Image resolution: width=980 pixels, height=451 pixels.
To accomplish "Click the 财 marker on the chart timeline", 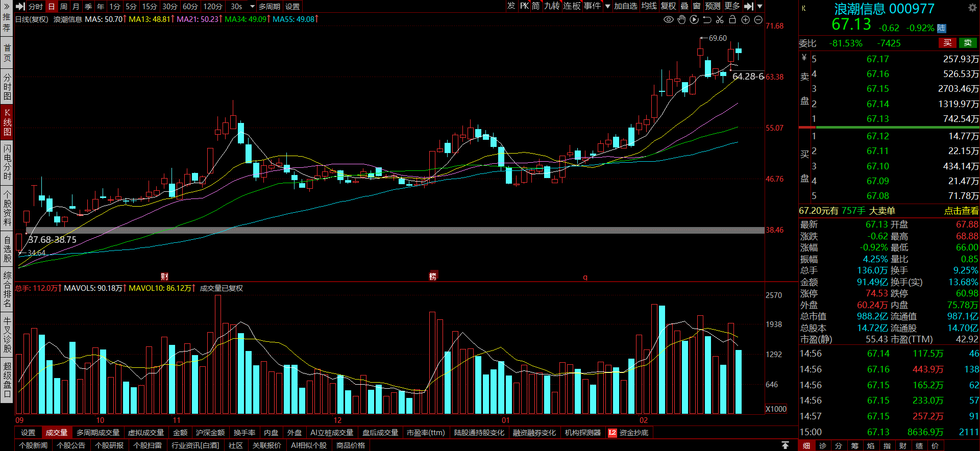I will pos(164,276).
